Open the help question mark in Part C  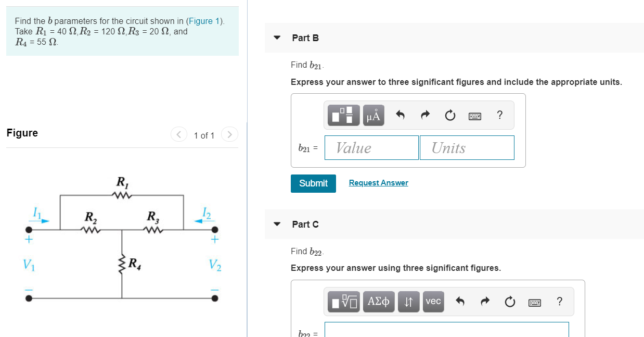(559, 301)
